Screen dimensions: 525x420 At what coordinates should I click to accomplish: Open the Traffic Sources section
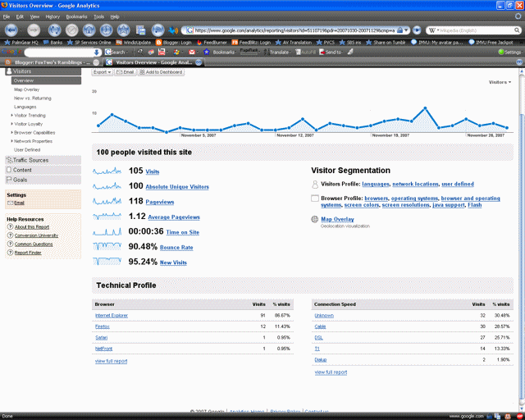click(x=43, y=160)
